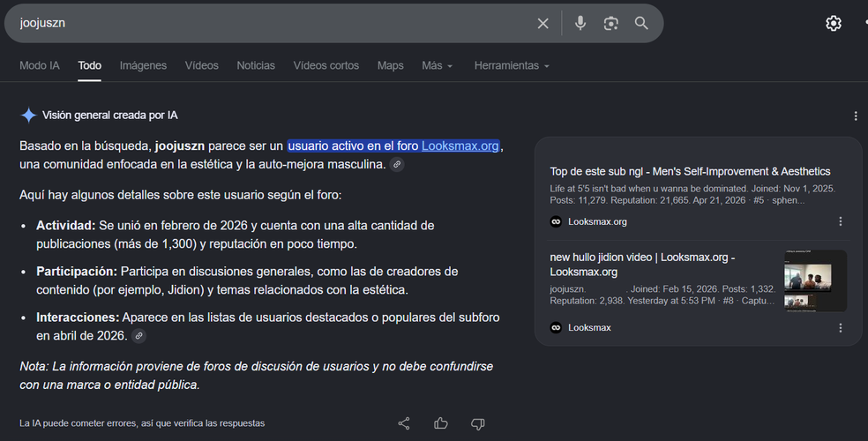
Task: Open the Imágenes tab
Action: [143, 65]
